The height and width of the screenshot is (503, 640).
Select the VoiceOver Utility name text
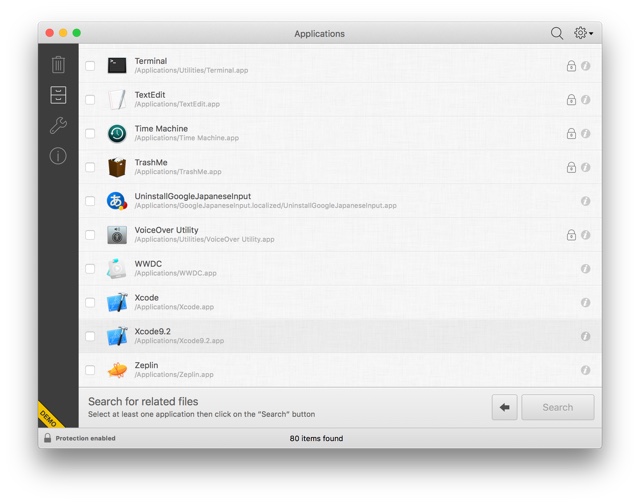(167, 230)
